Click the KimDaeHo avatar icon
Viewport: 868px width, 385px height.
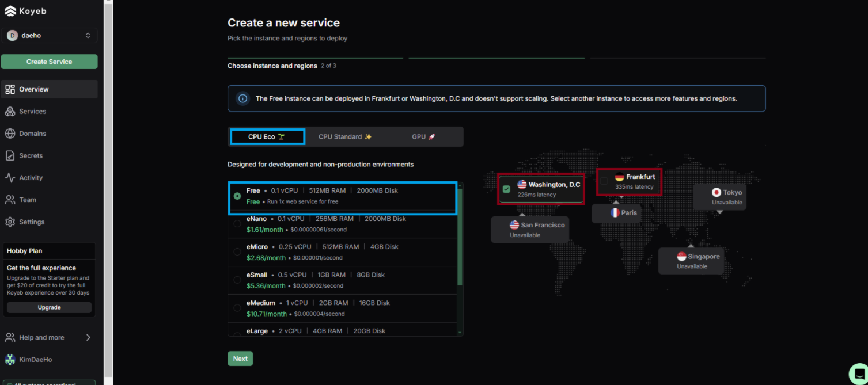tap(10, 360)
